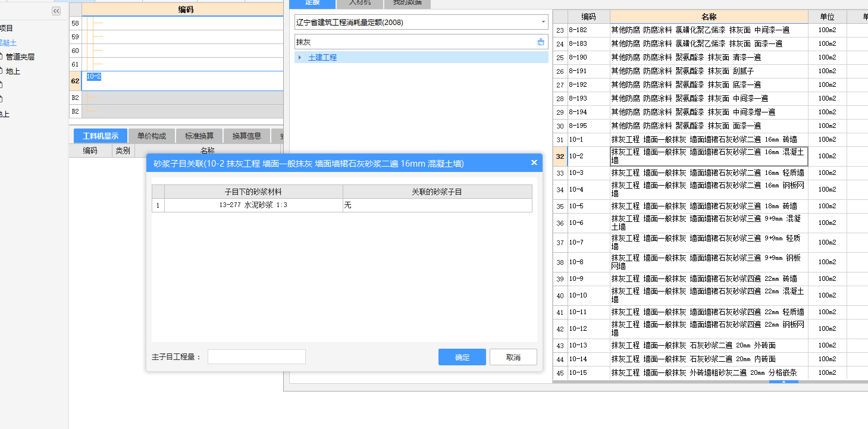Focus the 主子目工程量 input field
This screenshot has width=868, height=429.
click(x=256, y=357)
